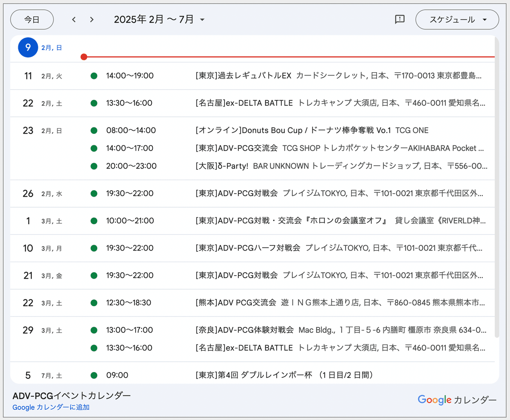Click the 10:00～21:00 time entry
This screenshot has width=510, height=420.
pyautogui.click(x=130, y=221)
